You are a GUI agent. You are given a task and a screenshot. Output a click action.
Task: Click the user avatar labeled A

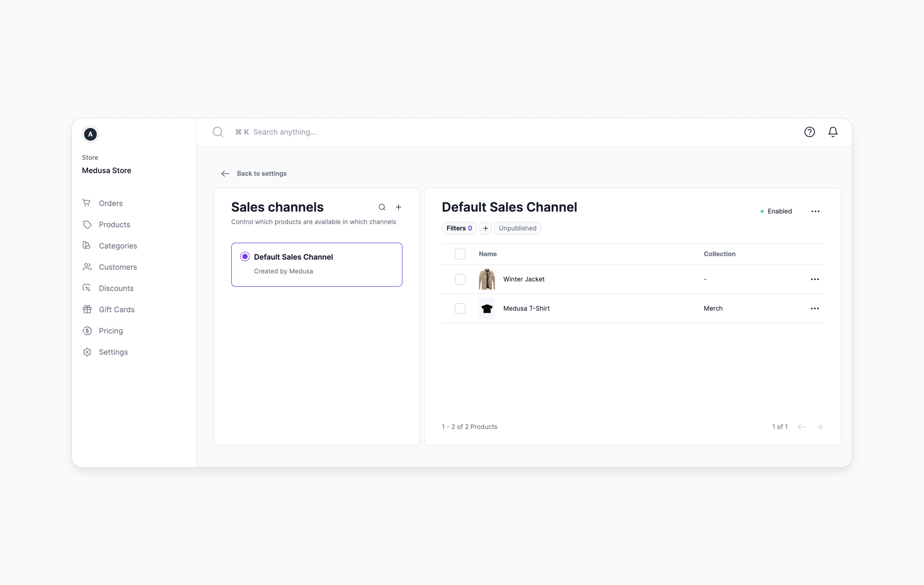pyautogui.click(x=90, y=134)
